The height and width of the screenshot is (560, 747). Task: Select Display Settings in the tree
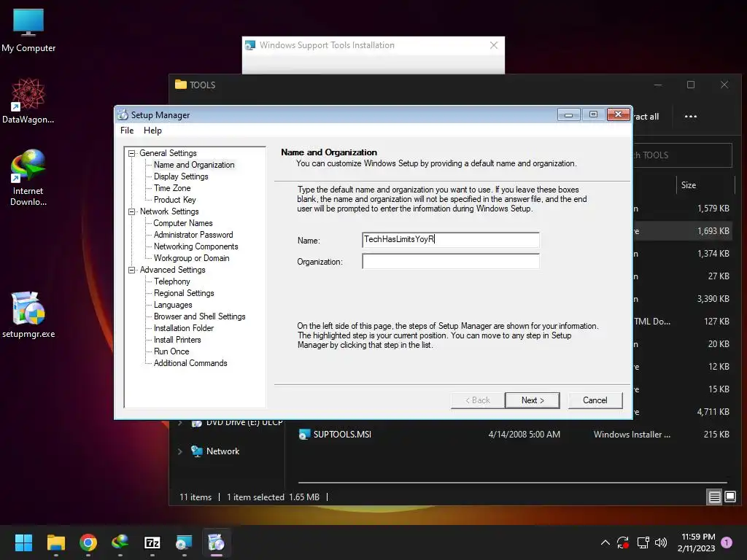point(181,176)
